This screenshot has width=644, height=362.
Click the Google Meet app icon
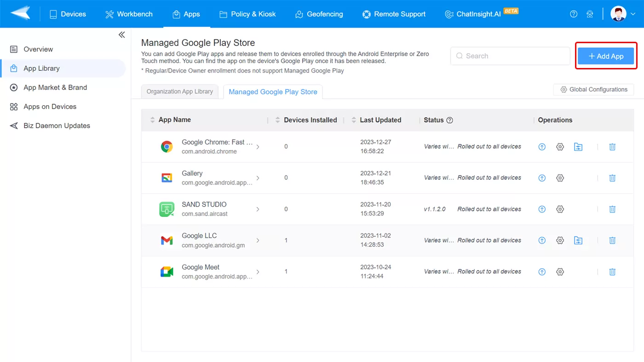tap(167, 271)
